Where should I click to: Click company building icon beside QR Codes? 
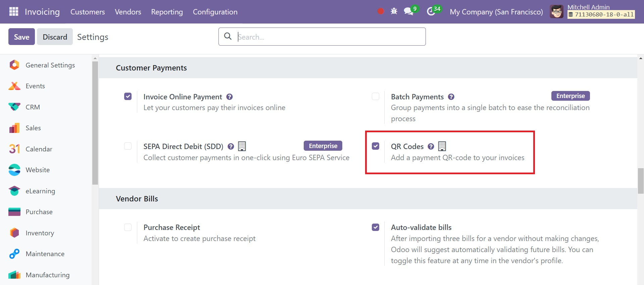(442, 146)
